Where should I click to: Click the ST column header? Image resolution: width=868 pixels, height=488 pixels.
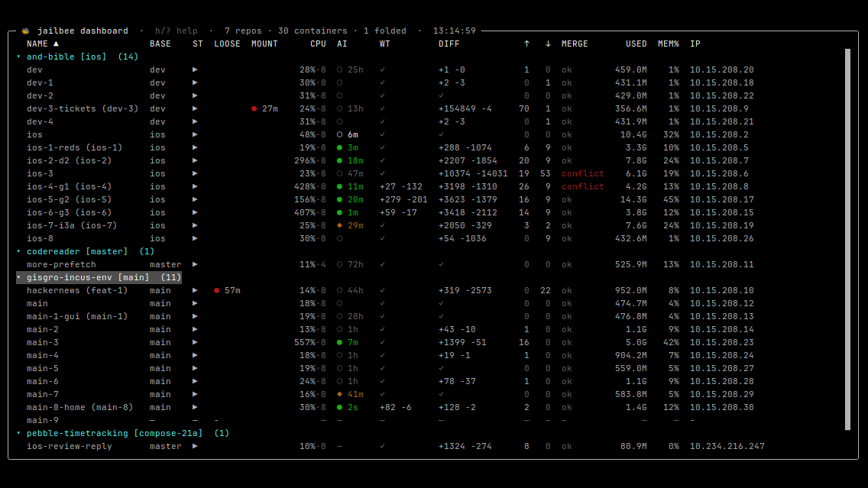[198, 44]
